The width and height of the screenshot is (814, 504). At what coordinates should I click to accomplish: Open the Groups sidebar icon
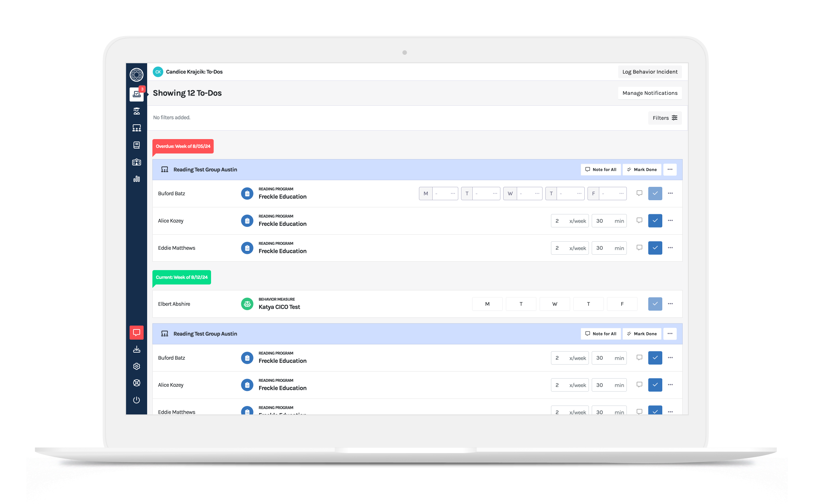point(137,128)
